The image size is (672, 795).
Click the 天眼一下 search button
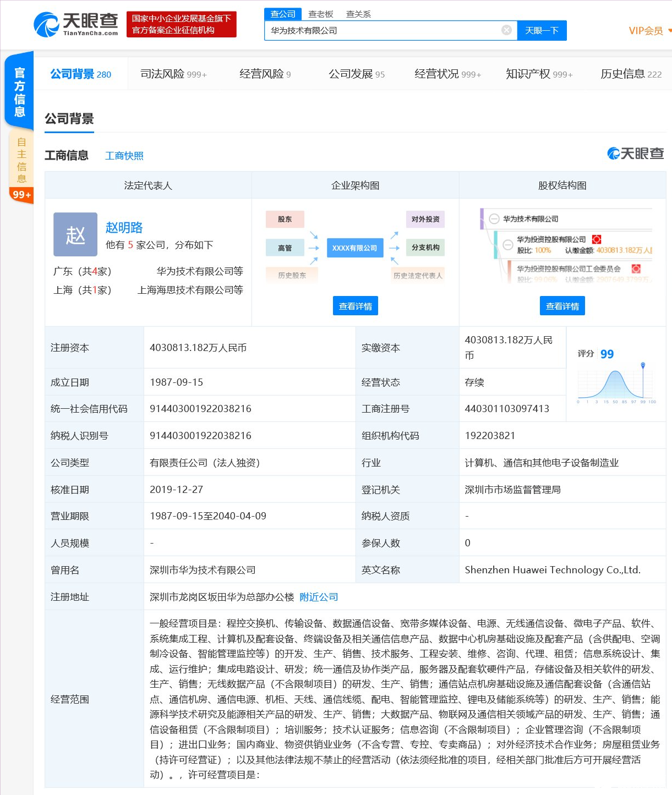[x=542, y=30]
